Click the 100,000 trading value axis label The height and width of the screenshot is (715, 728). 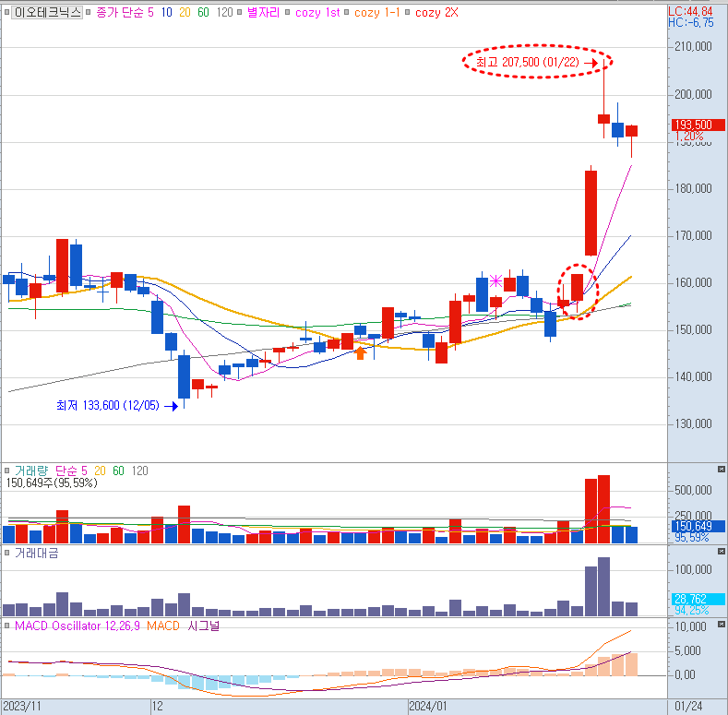(693, 569)
